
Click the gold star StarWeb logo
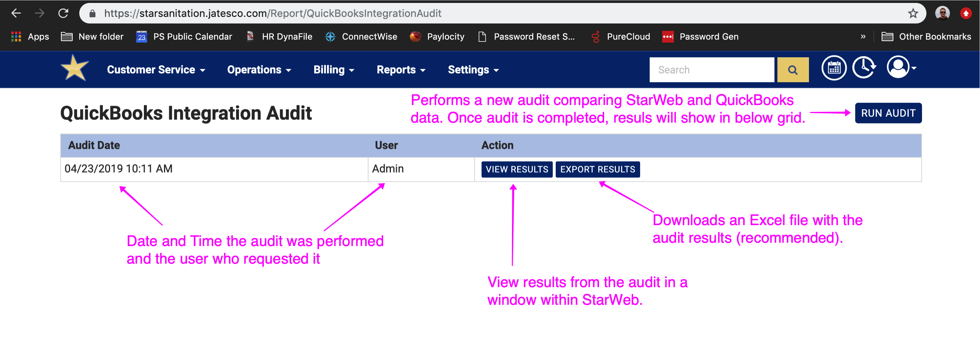75,68
